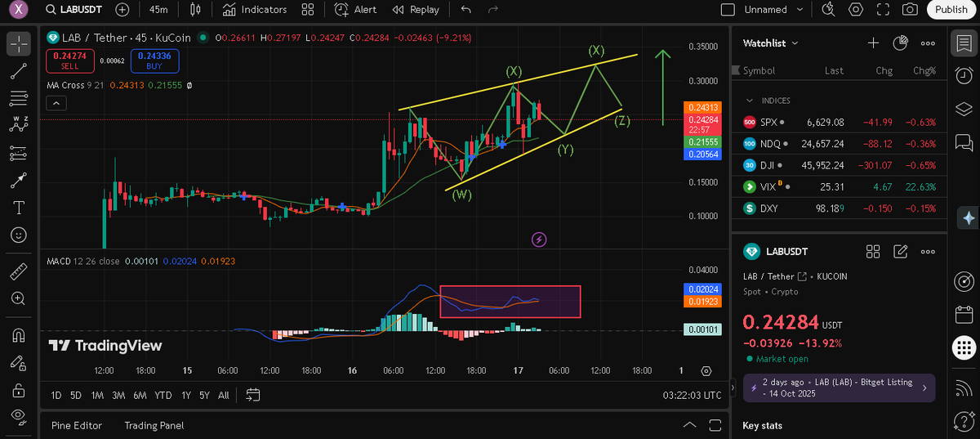Open the go to date calendar
The height and width of the screenshot is (439, 980).
253,396
